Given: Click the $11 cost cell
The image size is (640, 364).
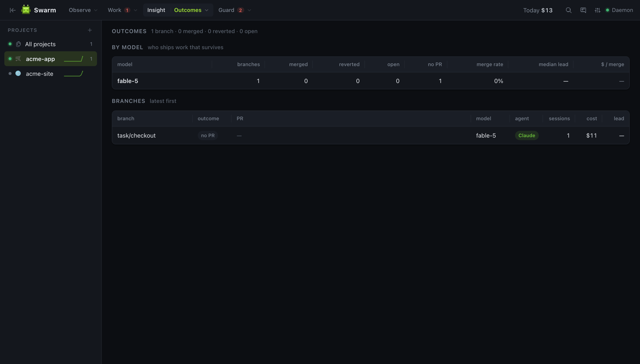Looking at the screenshot, I should pos(591,135).
